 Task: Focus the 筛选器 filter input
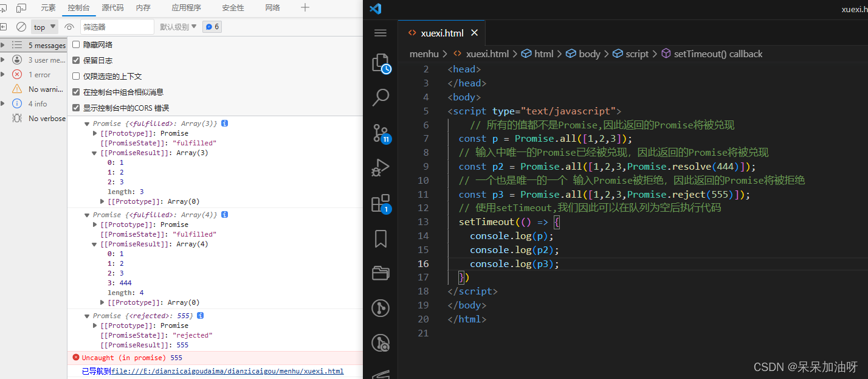point(117,27)
